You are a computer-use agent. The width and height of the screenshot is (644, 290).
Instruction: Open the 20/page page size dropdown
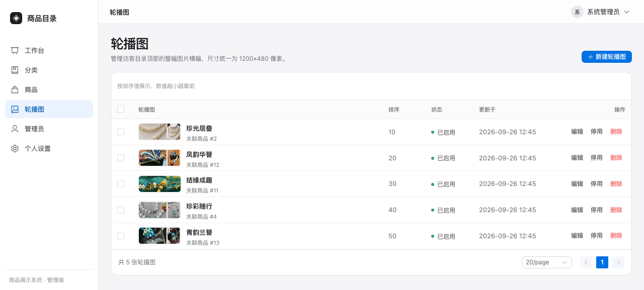[547, 262]
